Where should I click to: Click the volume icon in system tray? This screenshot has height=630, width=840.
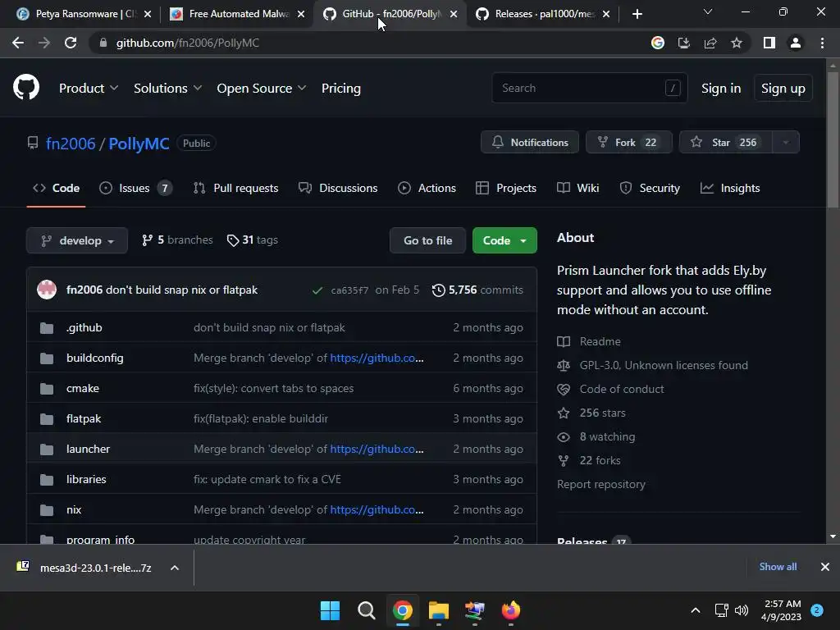tap(742, 610)
